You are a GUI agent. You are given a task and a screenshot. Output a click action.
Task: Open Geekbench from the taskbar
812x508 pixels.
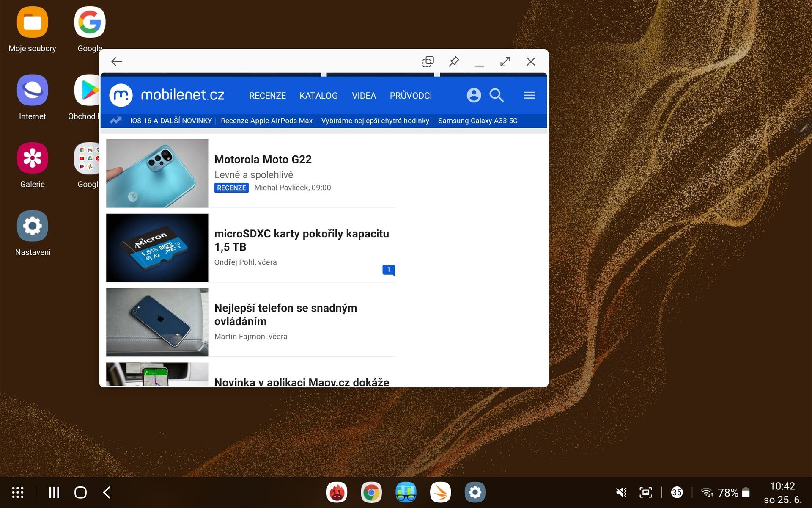click(x=406, y=492)
